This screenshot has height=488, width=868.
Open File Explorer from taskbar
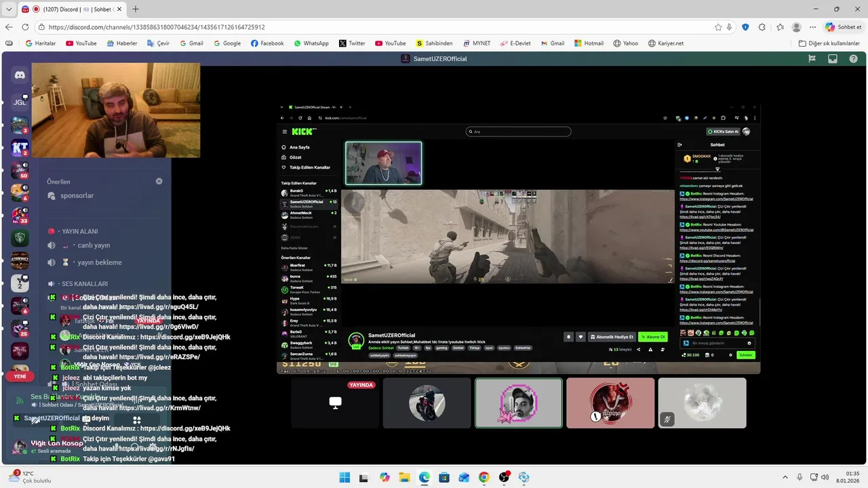404,477
